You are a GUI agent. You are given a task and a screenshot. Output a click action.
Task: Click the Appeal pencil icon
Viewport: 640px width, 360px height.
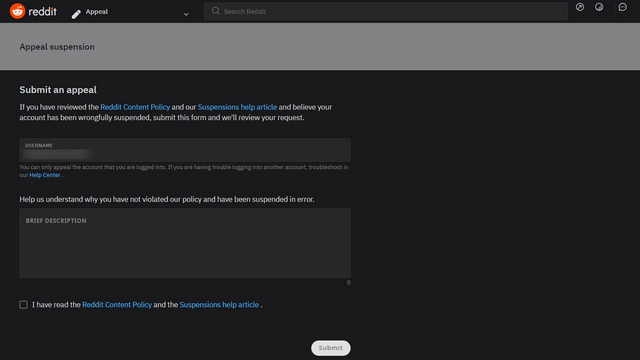[76, 14]
